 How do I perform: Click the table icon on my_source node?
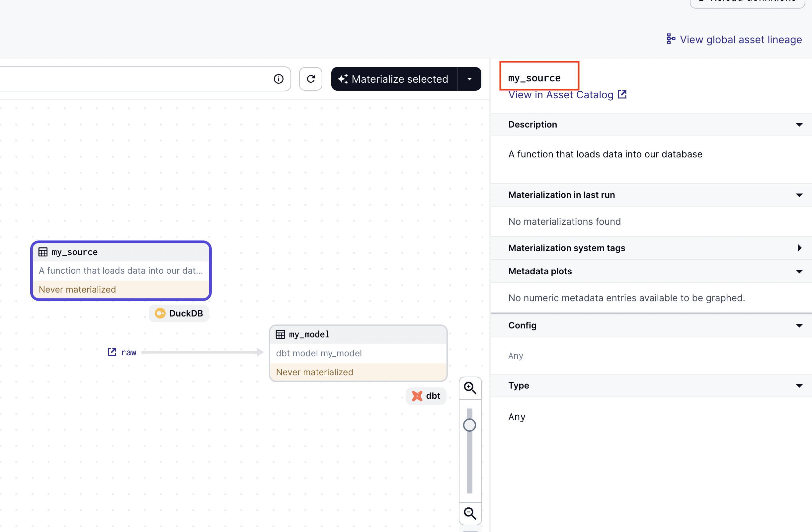click(43, 252)
